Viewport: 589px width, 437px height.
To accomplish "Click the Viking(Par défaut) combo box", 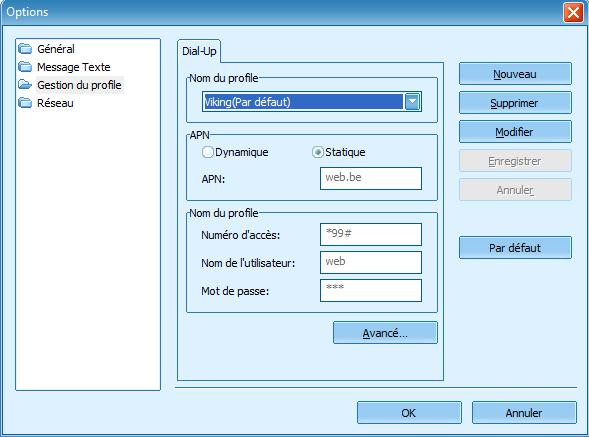I will (x=312, y=102).
